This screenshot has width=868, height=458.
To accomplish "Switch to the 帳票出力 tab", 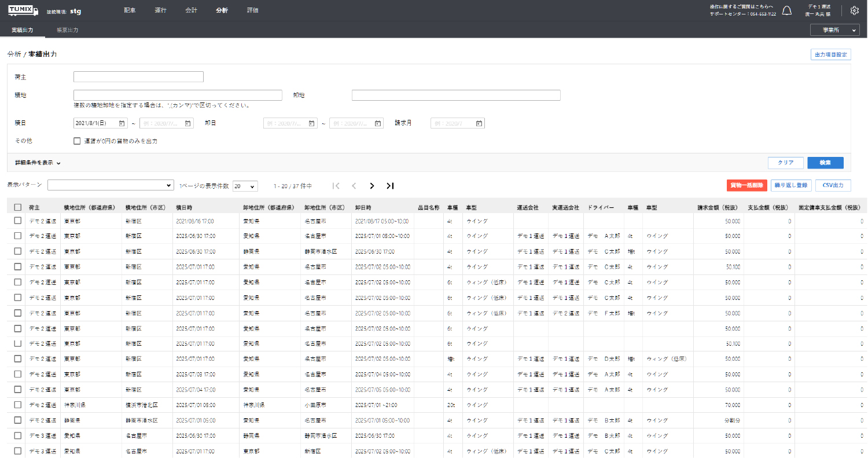I will tap(67, 30).
